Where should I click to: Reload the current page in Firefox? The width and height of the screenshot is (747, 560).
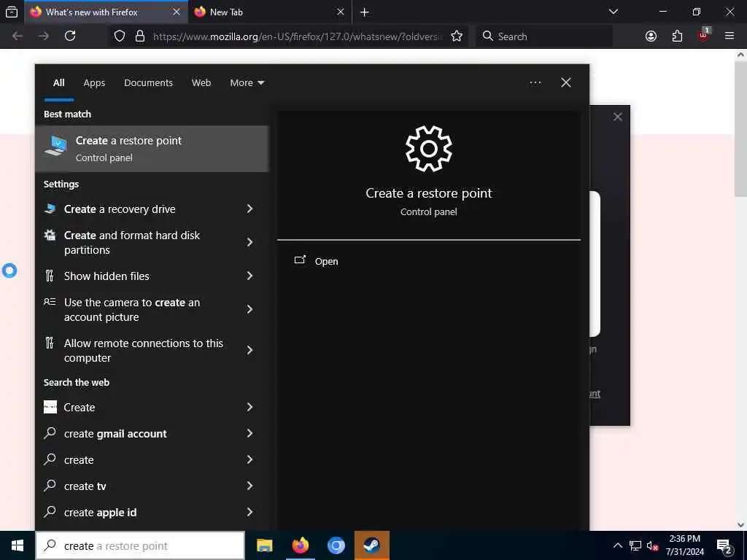[x=70, y=36]
